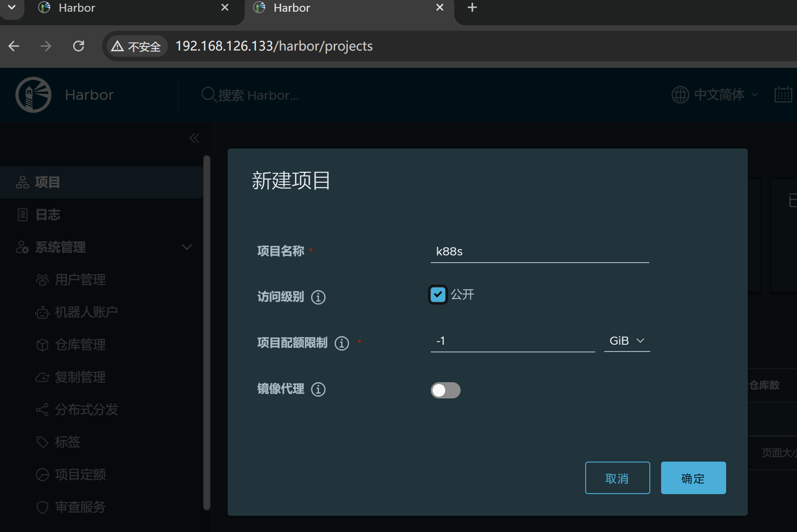Go to 日志 in the sidebar

[48, 215]
